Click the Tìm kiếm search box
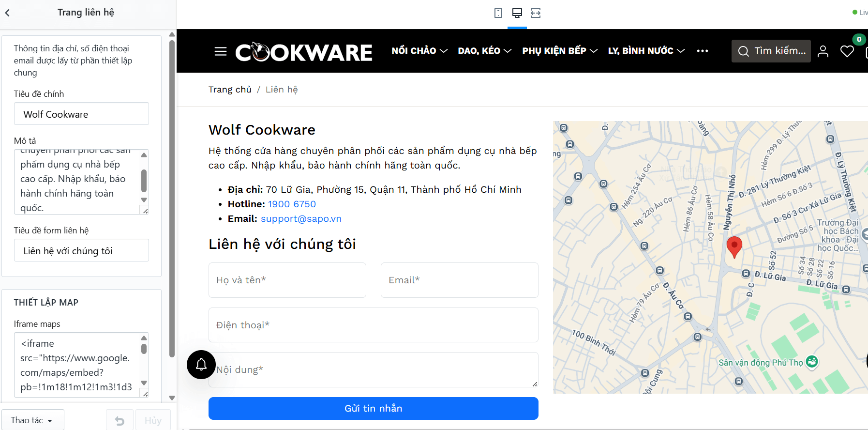 click(x=771, y=51)
